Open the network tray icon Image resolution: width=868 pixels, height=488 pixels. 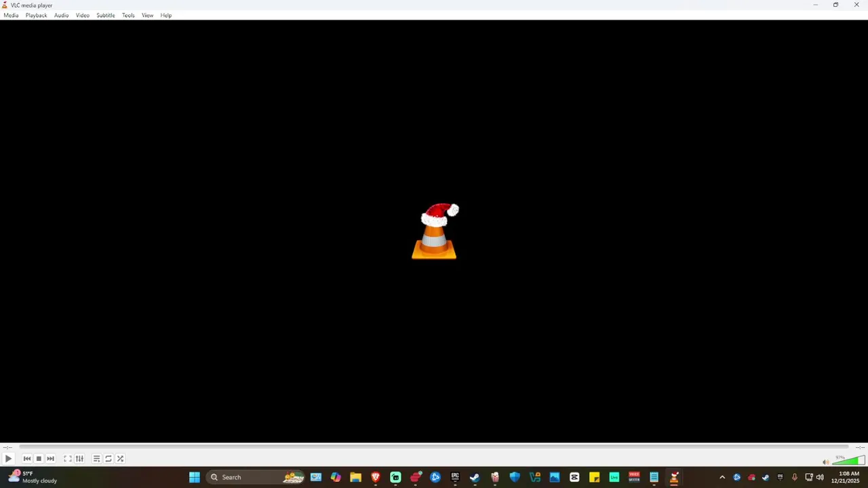[x=808, y=477]
